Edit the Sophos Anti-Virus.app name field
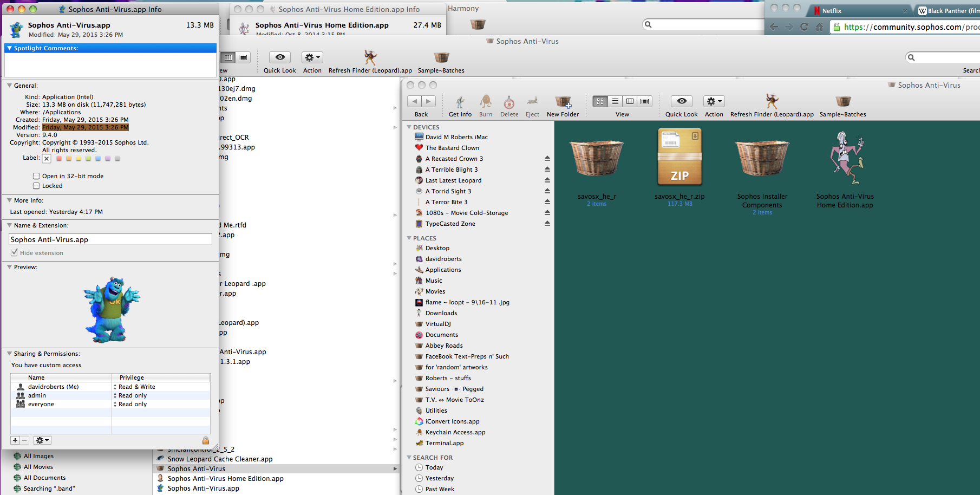The image size is (980, 495). [110, 239]
